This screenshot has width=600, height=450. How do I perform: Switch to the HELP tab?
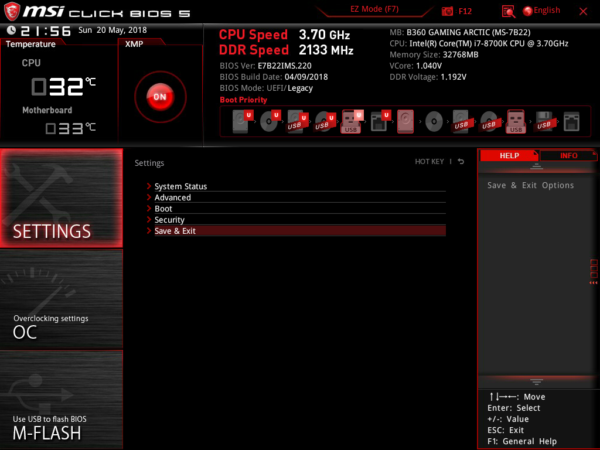tap(509, 155)
